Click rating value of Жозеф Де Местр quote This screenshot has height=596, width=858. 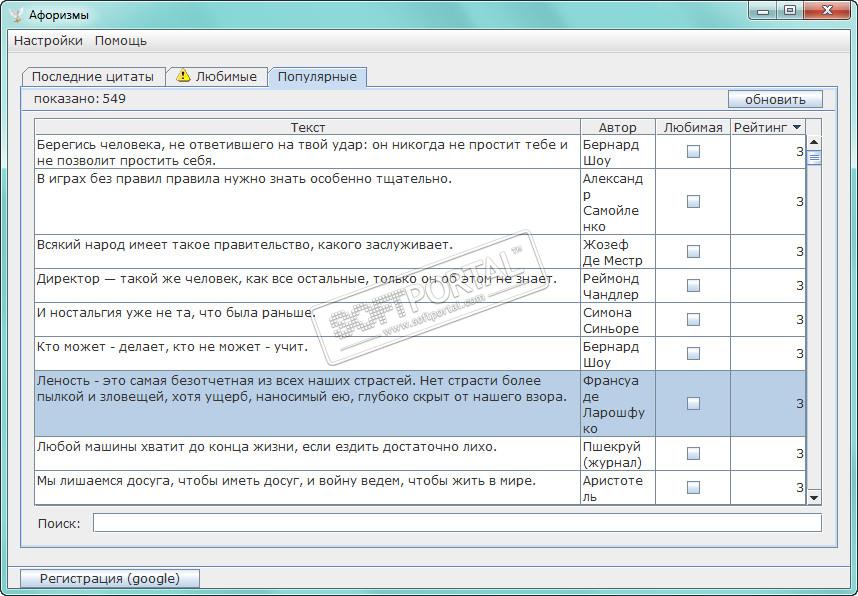768,251
